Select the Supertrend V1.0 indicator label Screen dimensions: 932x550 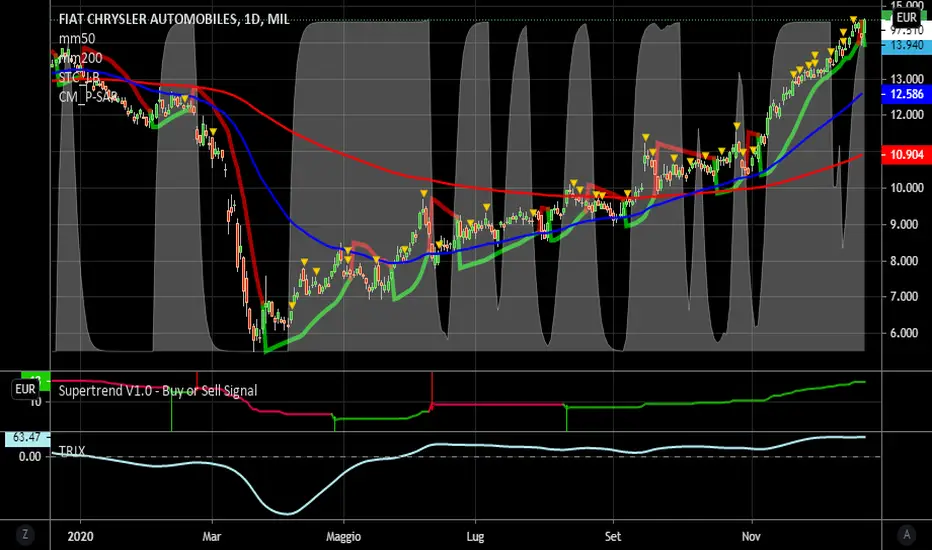coord(158,391)
